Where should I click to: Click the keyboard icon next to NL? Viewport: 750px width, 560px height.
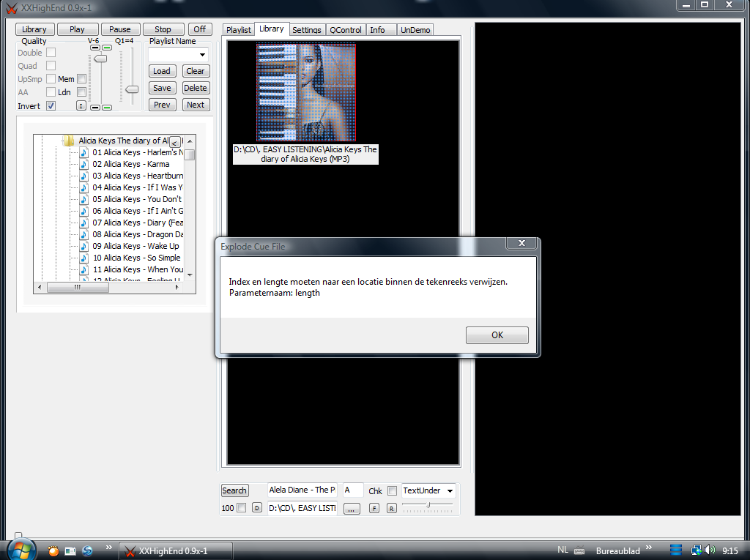point(579,550)
